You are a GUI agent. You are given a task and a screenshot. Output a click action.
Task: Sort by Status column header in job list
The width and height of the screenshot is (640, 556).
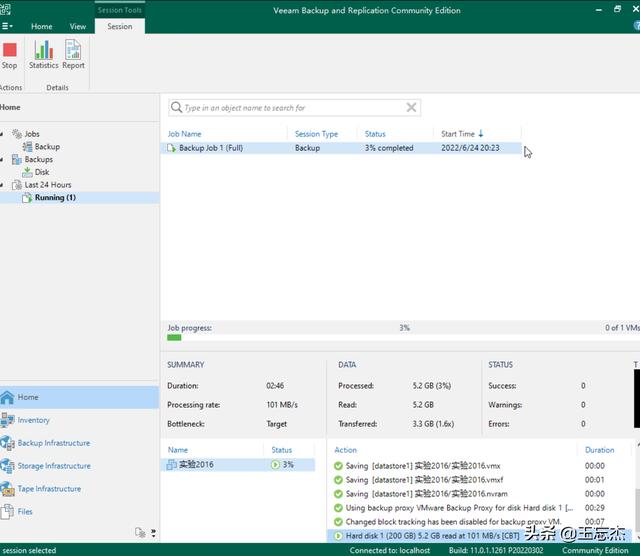[375, 134]
